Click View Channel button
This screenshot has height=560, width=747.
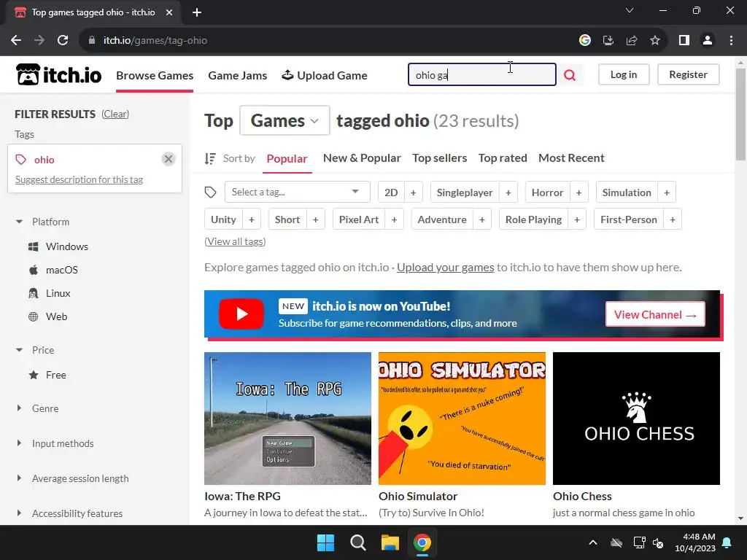click(655, 315)
